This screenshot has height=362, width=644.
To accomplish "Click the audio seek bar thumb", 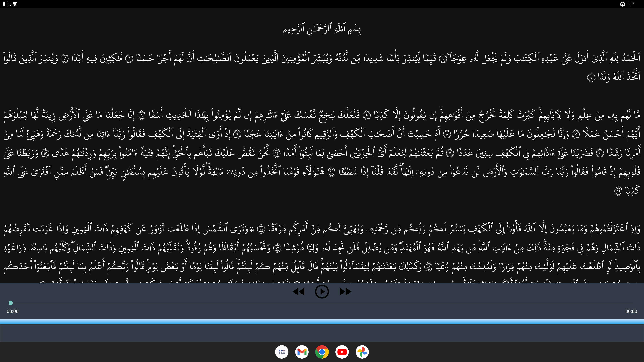I will pos(11,303).
